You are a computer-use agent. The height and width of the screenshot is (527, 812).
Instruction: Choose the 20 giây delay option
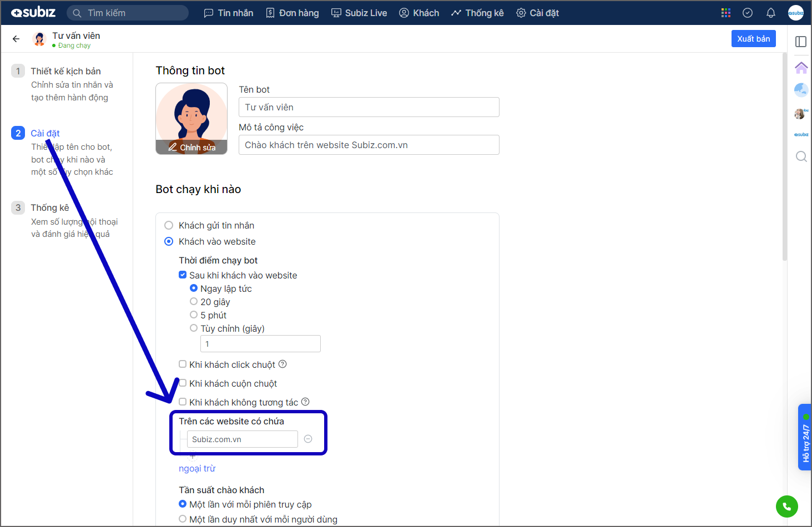pos(194,301)
